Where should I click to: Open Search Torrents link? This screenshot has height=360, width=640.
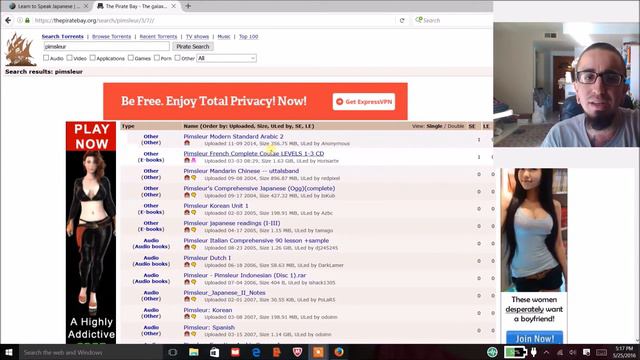[x=62, y=36]
